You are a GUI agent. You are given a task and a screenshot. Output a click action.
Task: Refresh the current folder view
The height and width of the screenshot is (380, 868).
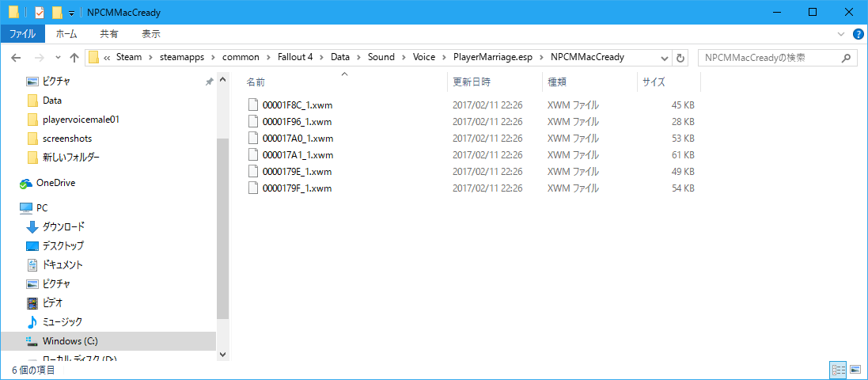680,58
